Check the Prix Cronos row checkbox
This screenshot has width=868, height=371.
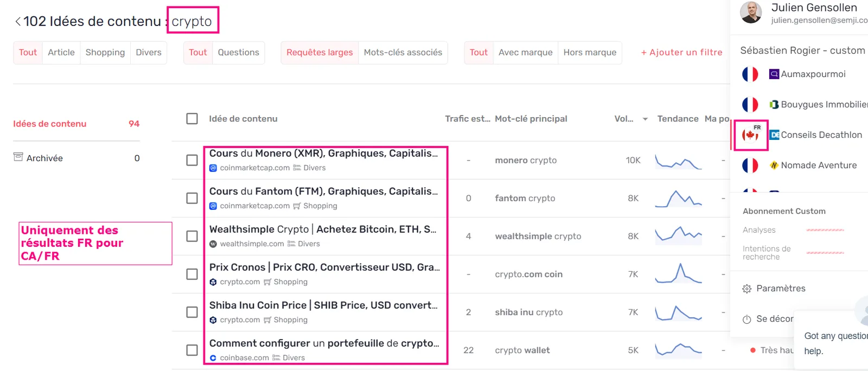tap(192, 274)
